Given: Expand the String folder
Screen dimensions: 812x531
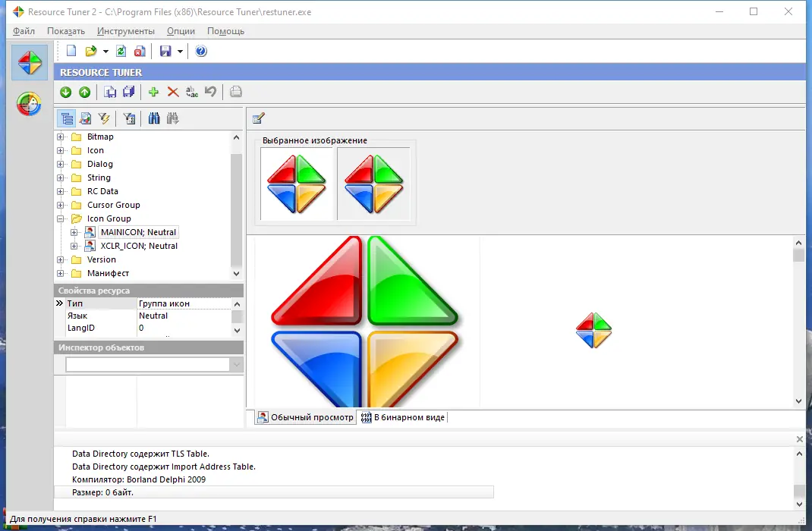Looking at the screenshot, I should pyautogui.click(x=61, y=178).
